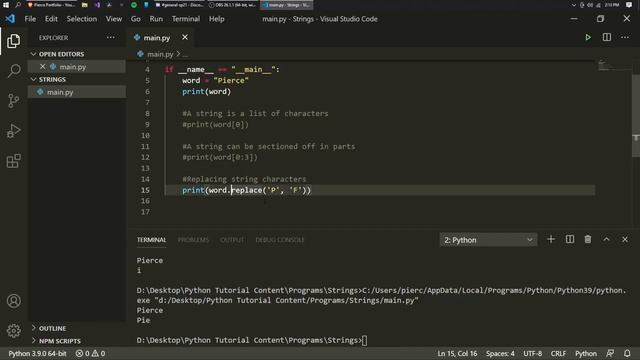This screenshot has width=640, height=360.
Task: Create a new terminal with plus icon
Action: (551, 240)
